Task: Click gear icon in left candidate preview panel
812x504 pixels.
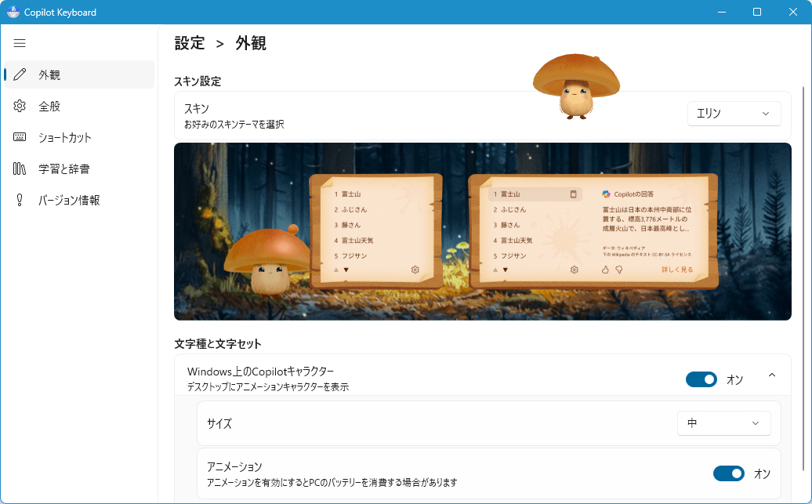Action: [415, 270]
